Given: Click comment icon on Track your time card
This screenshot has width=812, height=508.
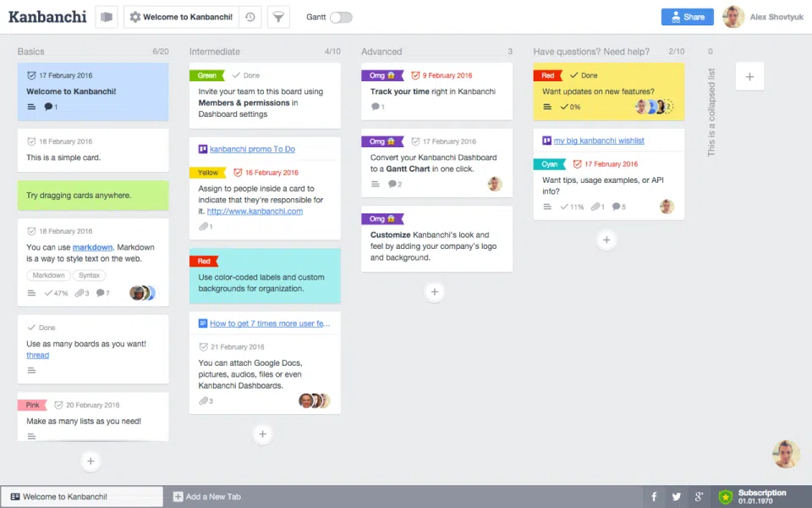Looking at the screenshot, I should 377,107.
